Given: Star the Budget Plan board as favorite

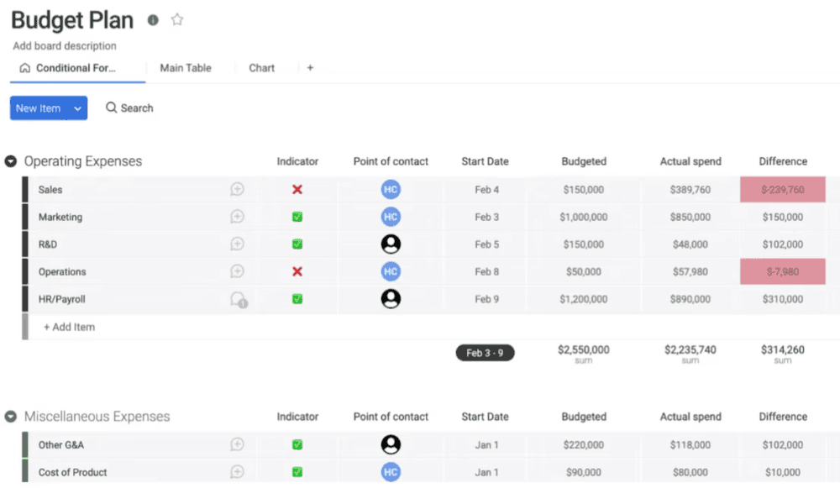Looking at the screenshot, I should (177, 20).
